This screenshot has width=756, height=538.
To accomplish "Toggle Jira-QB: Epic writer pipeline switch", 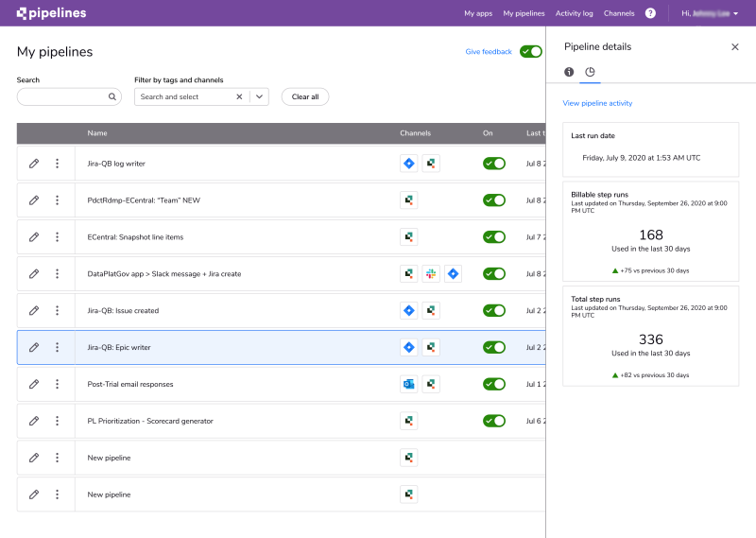I will (494, 347).
